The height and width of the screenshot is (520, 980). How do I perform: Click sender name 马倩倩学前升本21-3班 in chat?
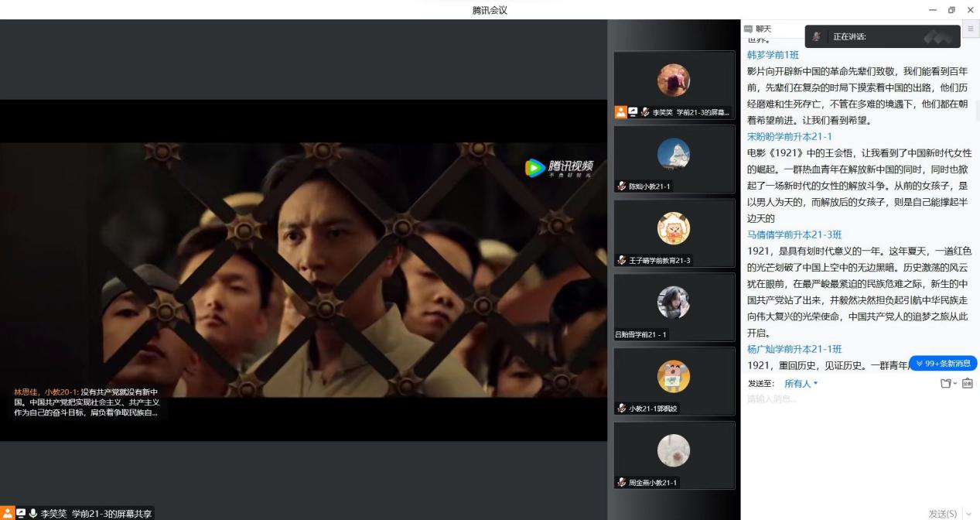pos(794,234)
